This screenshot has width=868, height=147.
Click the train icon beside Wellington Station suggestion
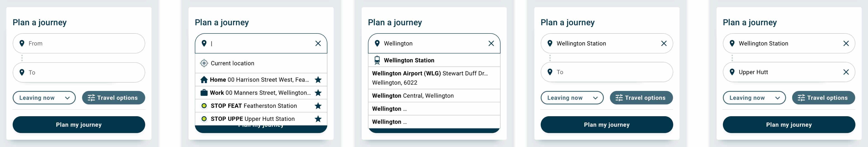[377, 60]
